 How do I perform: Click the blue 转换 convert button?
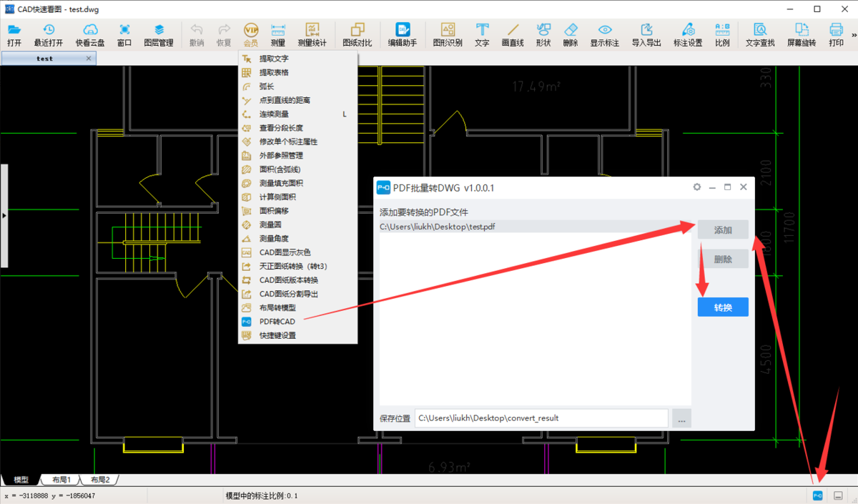pyautogui.click(x=723, y=307)
